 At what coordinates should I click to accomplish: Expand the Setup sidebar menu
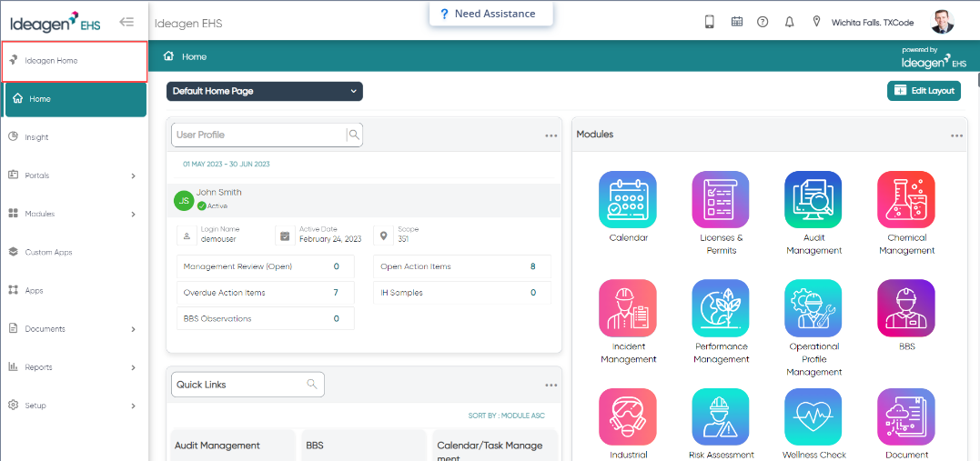(74, 406)
